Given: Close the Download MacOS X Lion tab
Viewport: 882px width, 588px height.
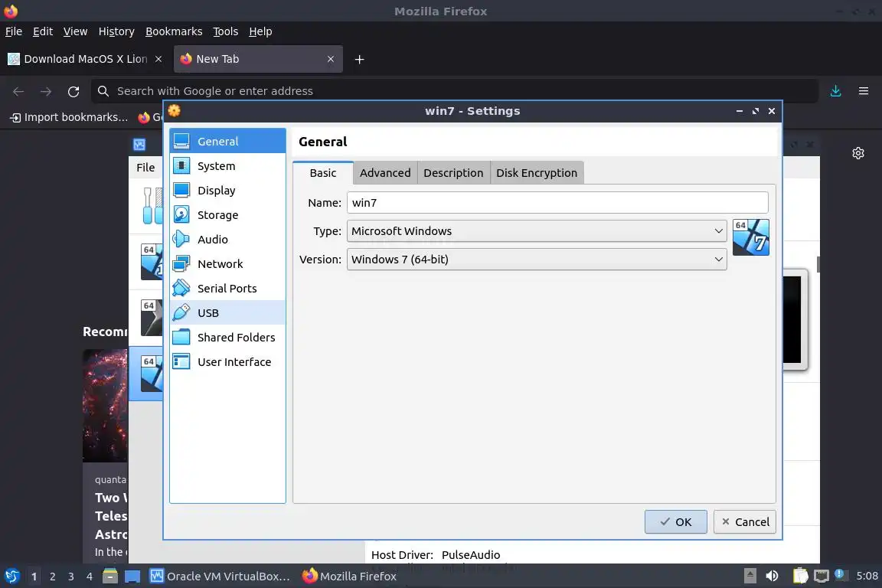Looking at the screenshot, I should click(158, 58).
